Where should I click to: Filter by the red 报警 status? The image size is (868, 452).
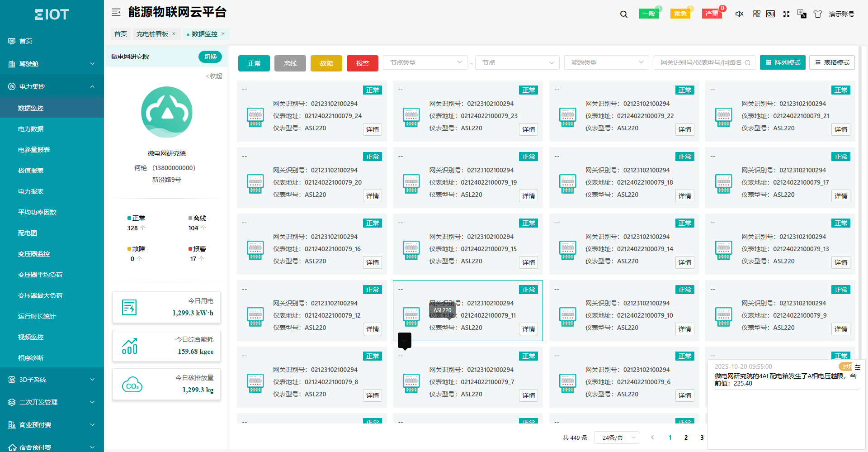tap(363, 63)
